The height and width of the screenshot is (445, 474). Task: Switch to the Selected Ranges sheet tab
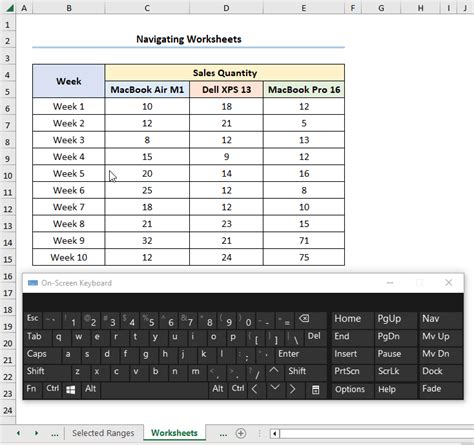103,433
